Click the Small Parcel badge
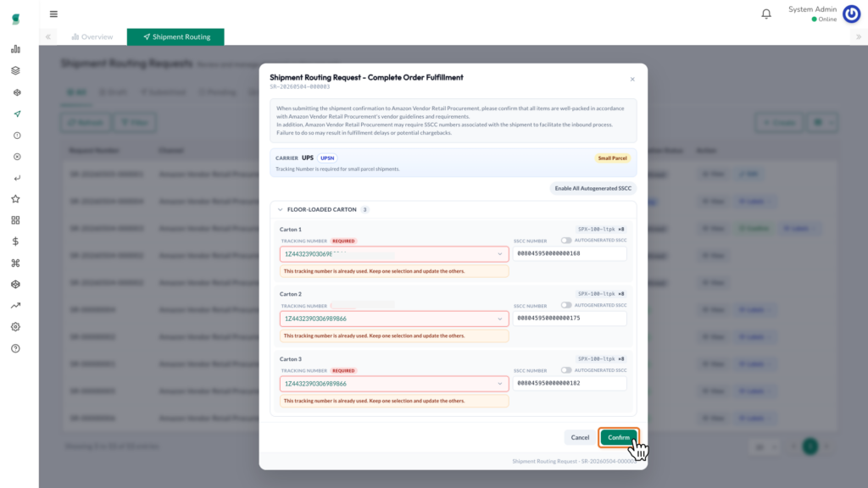Viewport: 868px width, 488px height. click(x=612, y=158)
